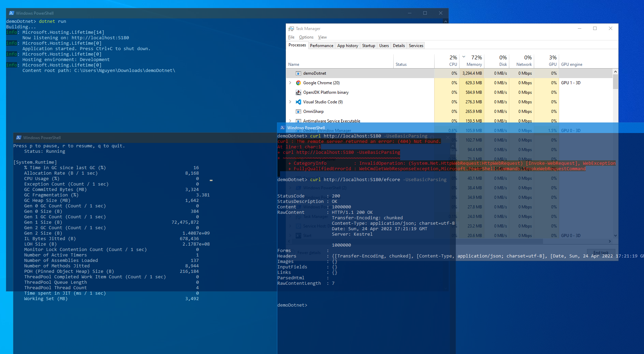
Task: Expand the Google Chrome (20) process group
Action: point(290,83)
